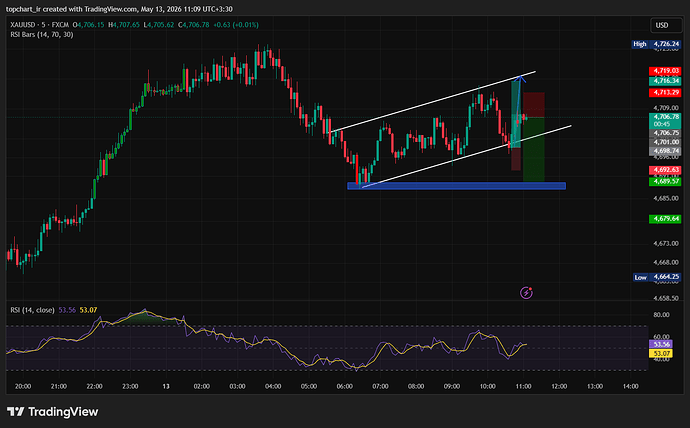The width and height of the screenshot is (690, 428).
Task: Open the USD currency selector
Action: click(665, 25)
